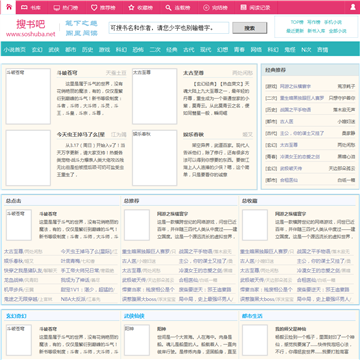Click the user account icon at top right

353,7
